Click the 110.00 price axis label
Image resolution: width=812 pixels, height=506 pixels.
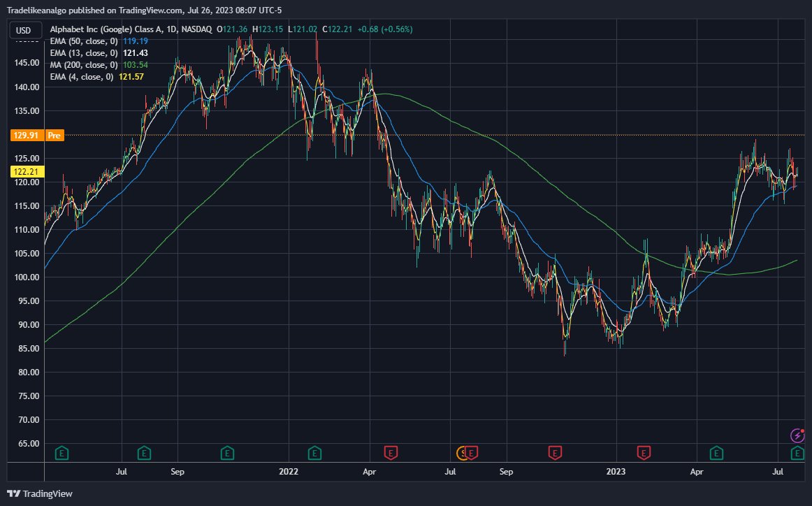coord(27,229)
